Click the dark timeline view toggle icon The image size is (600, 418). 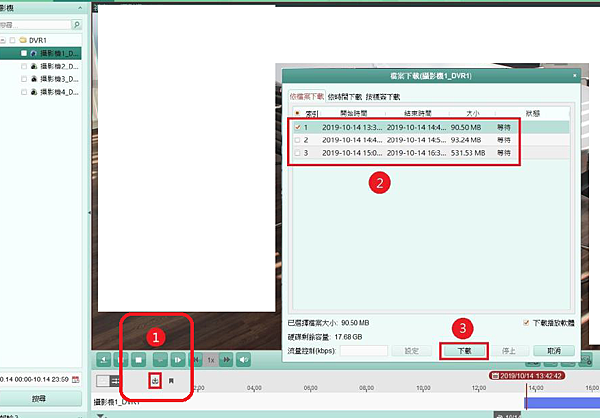(115, 381)
